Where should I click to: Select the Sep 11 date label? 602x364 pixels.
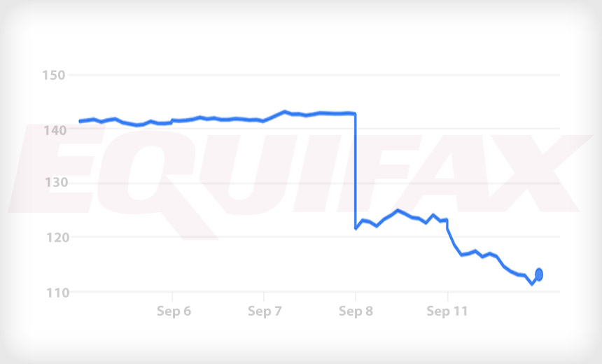pos(447,311)
